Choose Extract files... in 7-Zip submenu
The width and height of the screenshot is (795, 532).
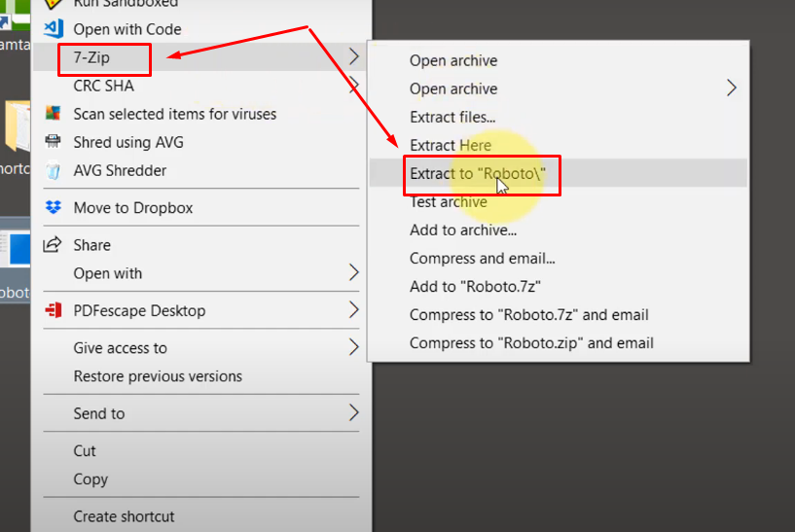pos(452,117)
